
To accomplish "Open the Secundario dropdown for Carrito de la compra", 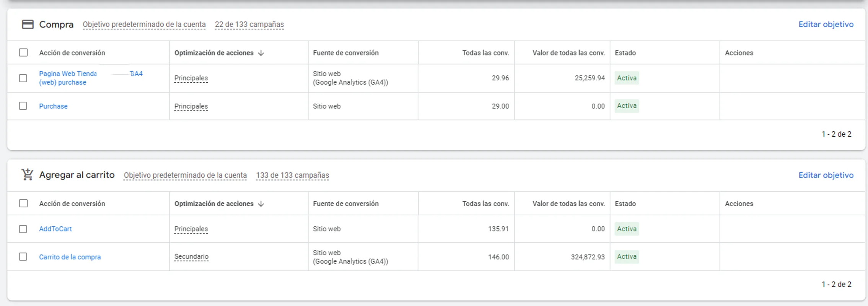I will click(191, 257).
